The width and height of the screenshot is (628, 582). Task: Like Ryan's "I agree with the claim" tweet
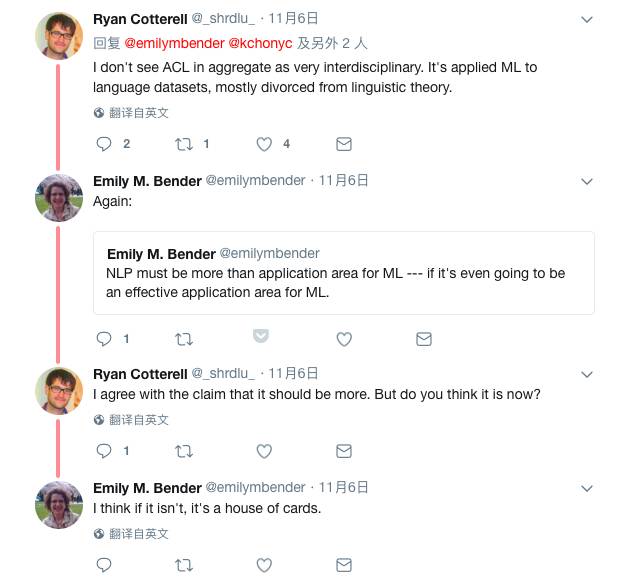click(x=264, y=451)
